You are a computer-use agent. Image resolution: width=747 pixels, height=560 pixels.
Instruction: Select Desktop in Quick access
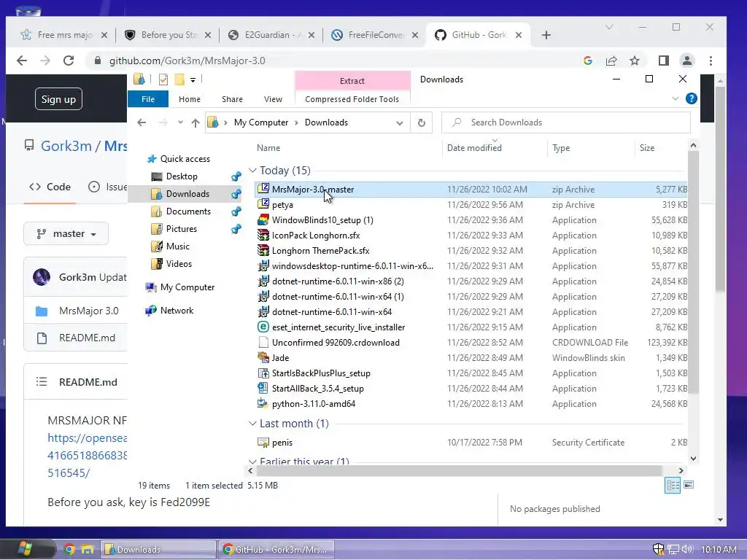point(182,176)
